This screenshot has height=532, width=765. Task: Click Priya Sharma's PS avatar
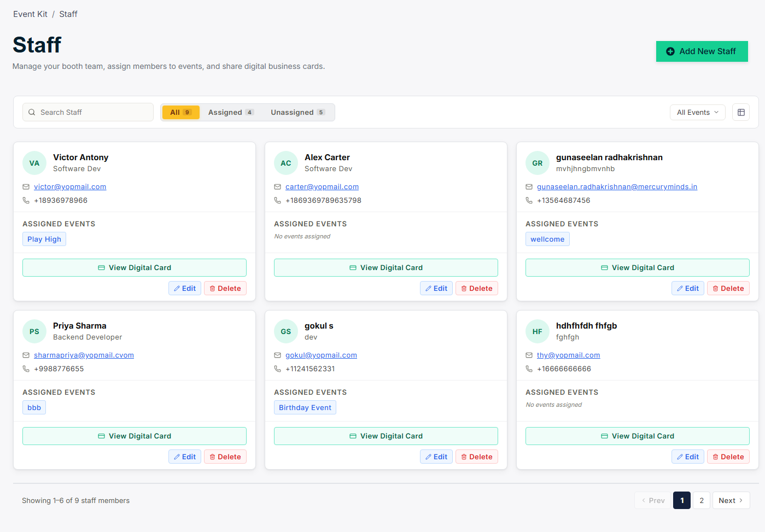(34, 331)
